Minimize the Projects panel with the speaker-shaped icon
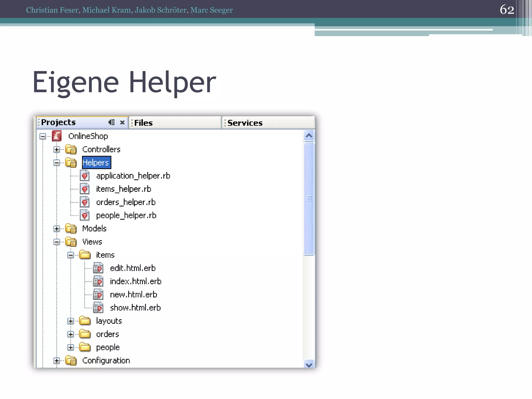 coord(111,122)
